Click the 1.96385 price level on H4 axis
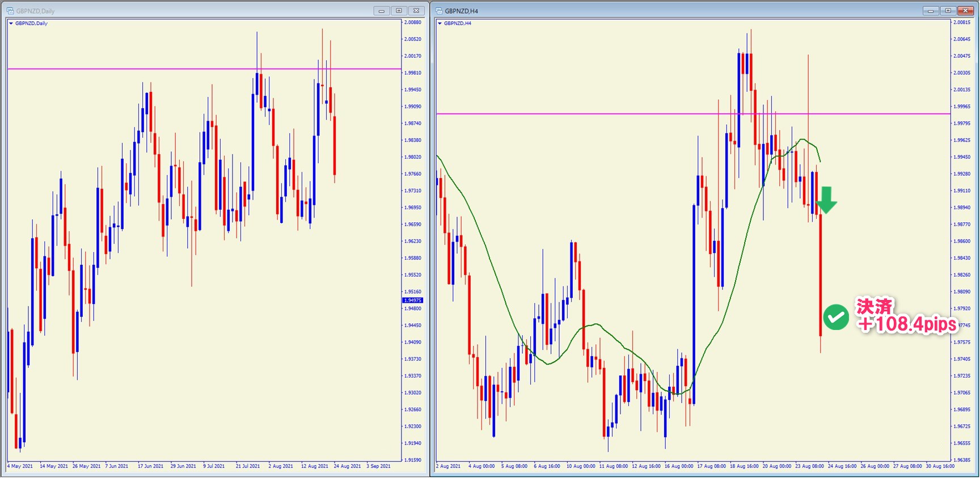Viewport: 980px width, 478px height. click(962, 460)
